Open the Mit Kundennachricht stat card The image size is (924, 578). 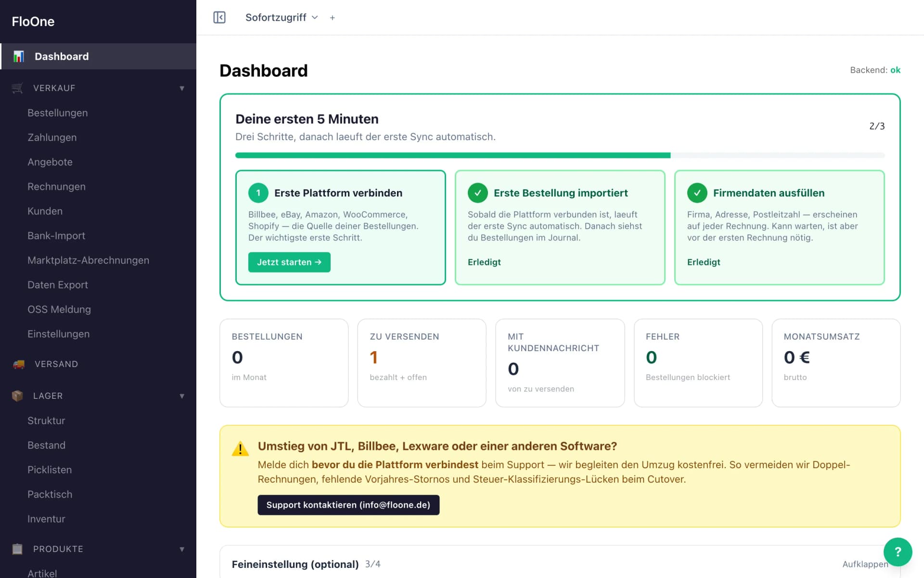pos(560,363)
